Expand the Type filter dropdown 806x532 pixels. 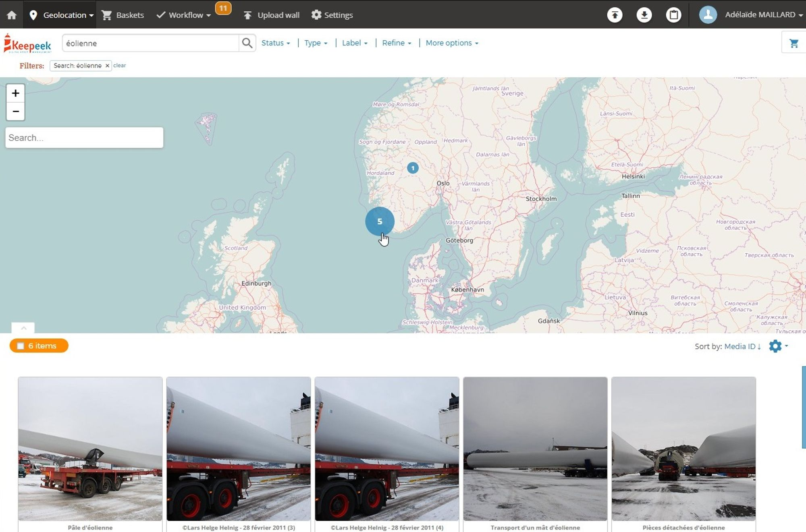point(316,43)
